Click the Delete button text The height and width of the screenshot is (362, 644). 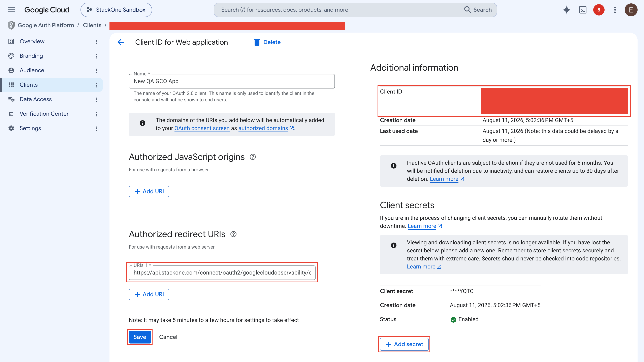coord(272,42)
